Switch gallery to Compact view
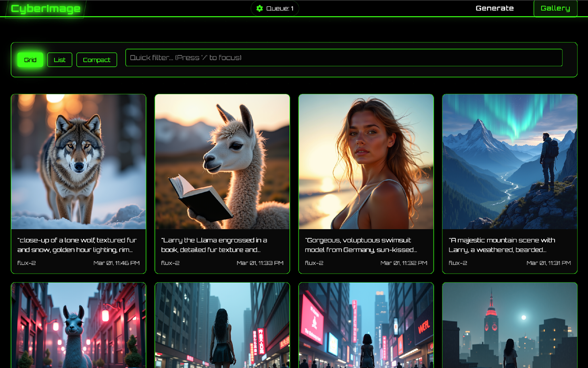This screenshot has height=368, width=588. pyautogui.click(x=97, y=60)
